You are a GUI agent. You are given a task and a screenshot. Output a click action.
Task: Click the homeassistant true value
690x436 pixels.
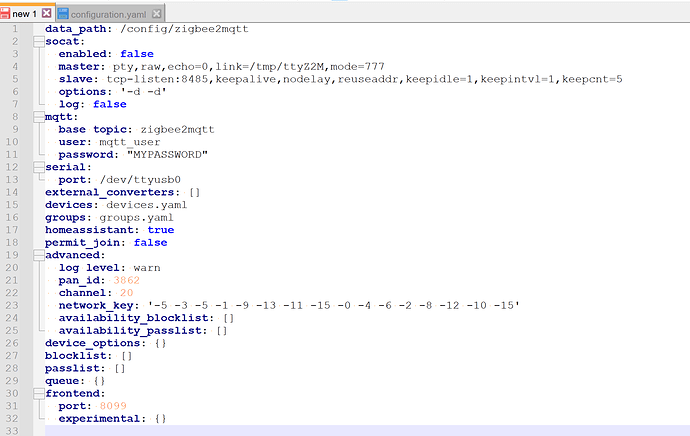161,230
